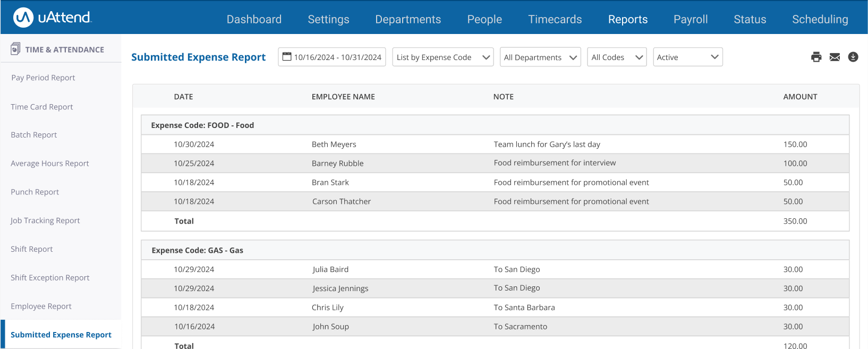The image size is (868, 349).
Task: Select the Chris Lily row name
Action: click(x=328, y=308)
